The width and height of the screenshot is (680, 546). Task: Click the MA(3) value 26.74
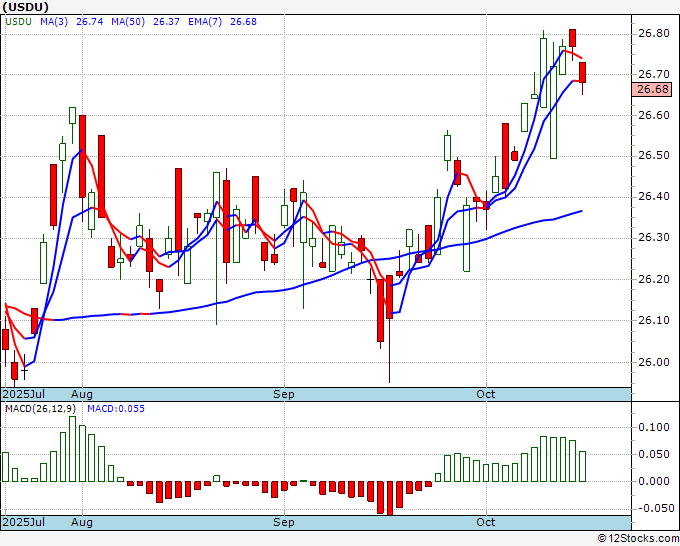pos(89,22)
